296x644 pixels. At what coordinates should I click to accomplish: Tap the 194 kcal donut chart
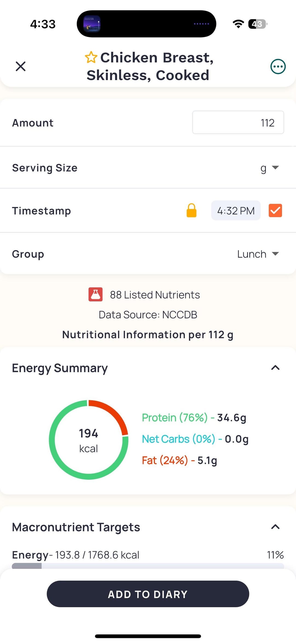(x=89, y=440)
